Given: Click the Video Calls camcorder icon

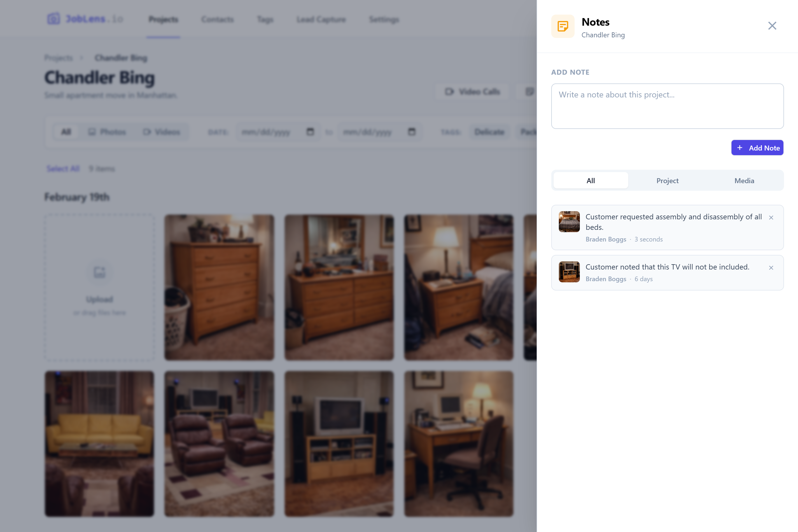Looking at the screenshot, I should (449, 92).
